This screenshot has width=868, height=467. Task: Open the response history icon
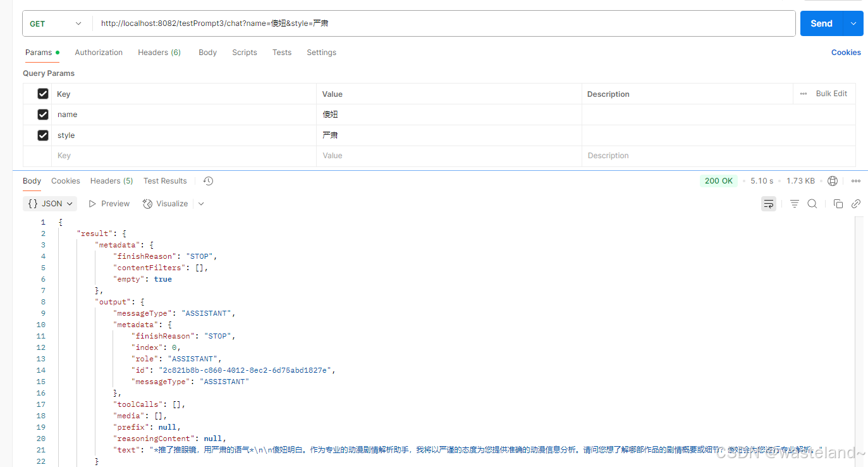[209, 181]
